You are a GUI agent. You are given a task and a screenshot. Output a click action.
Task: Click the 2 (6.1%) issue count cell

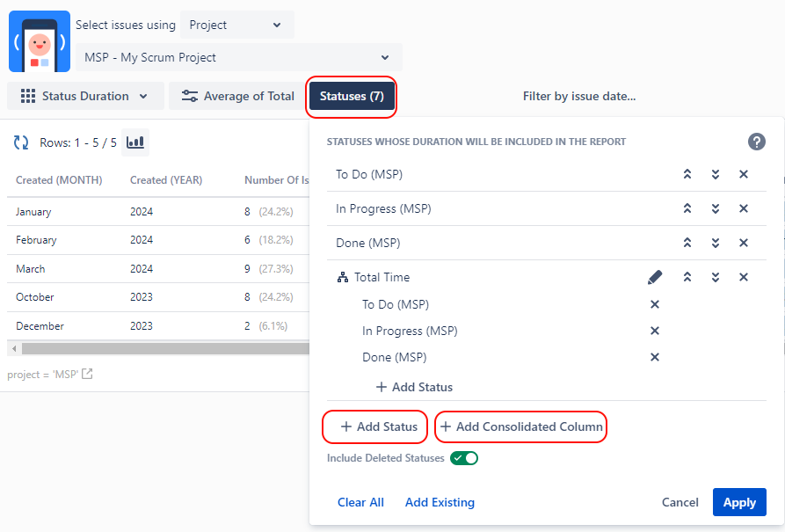tap(265, 326)
